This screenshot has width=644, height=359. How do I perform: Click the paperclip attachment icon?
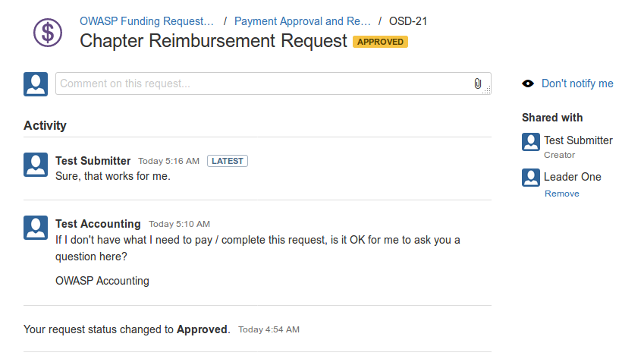pos(478,83)
